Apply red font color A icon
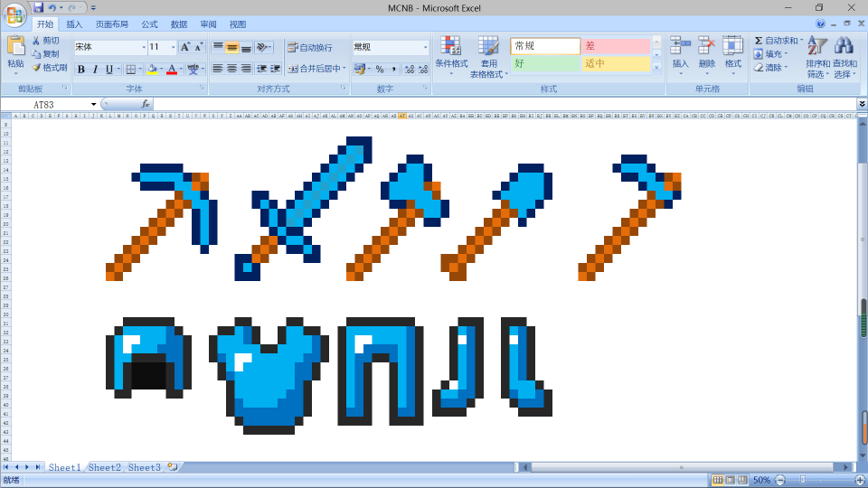This screenshot has height=488, width=868. tap(172, 70)
